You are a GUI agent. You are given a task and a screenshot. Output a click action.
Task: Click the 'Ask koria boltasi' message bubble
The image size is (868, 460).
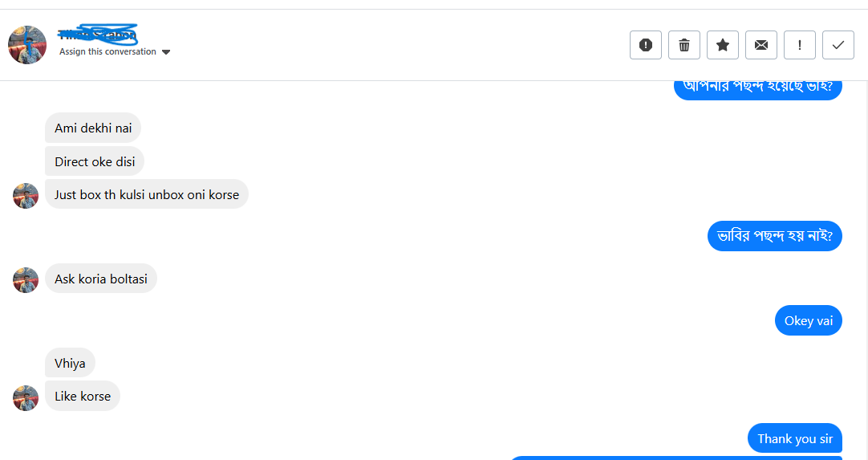click(x=101, y=279)
